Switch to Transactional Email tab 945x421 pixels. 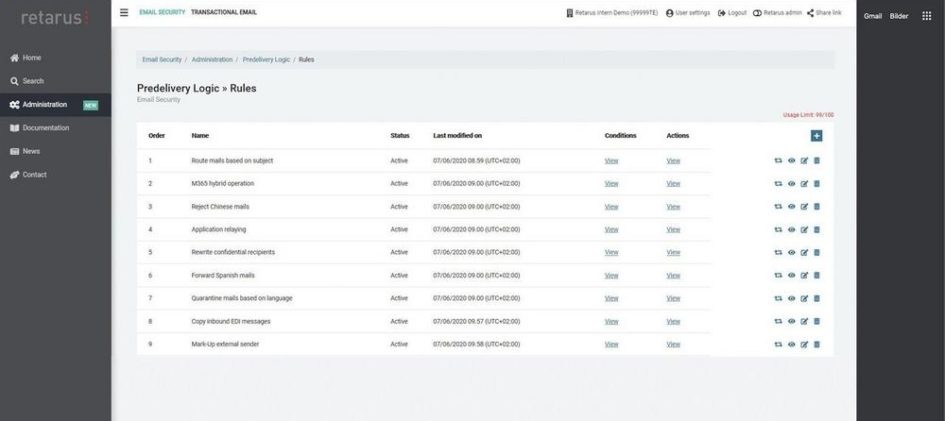(x=224, y=12)
